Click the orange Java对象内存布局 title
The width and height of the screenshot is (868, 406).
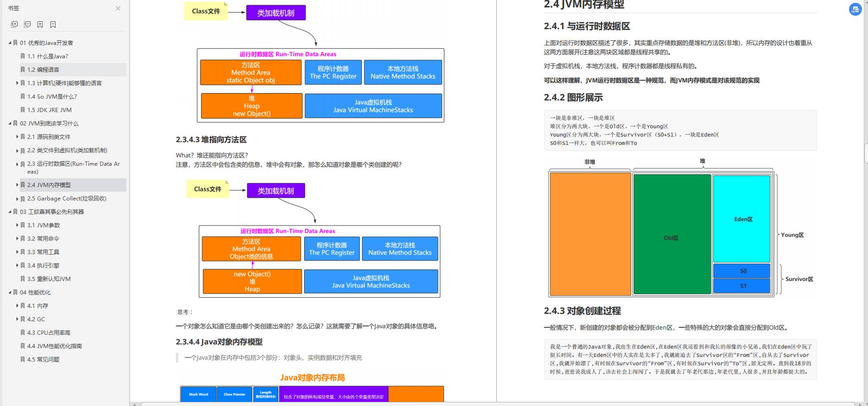pyautogui.click(x=312, y=378)
